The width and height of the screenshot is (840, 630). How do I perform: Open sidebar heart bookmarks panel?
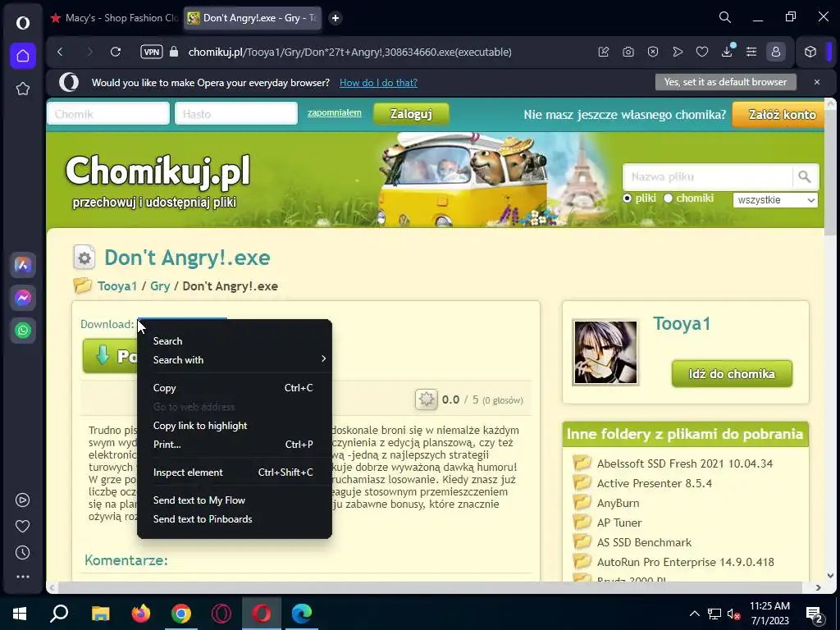point(22,526)
